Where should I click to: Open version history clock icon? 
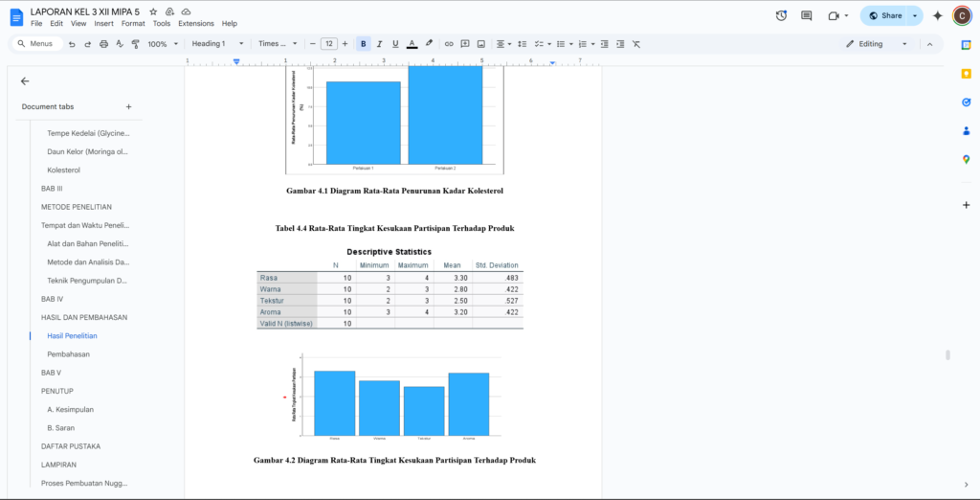[x=781, y=15]
